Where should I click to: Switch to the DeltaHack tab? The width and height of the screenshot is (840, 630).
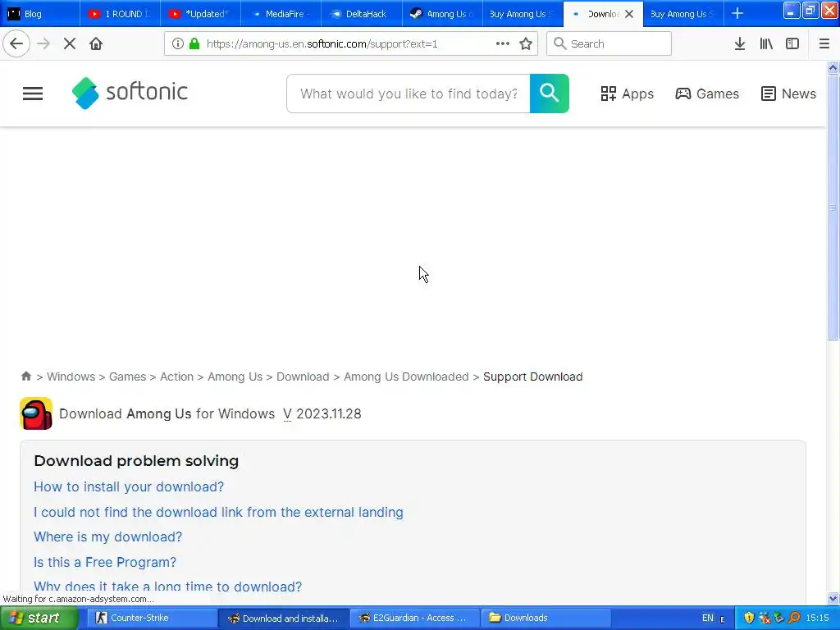362,13
